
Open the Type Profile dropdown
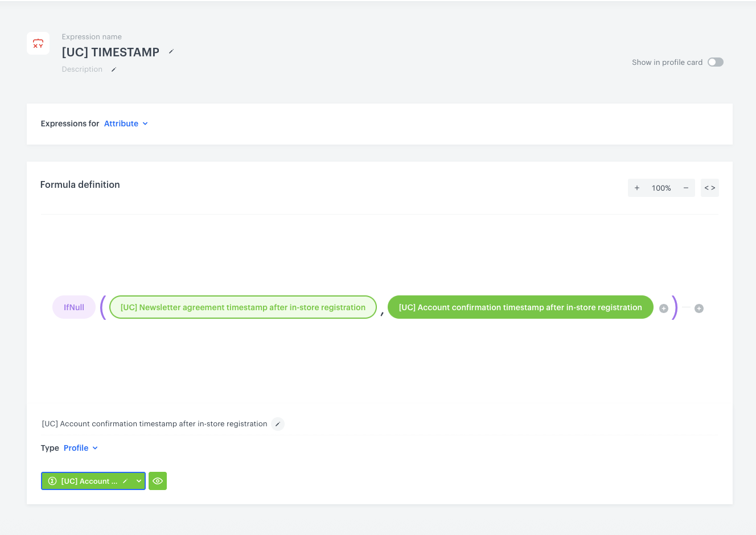(x=81, y=448)
